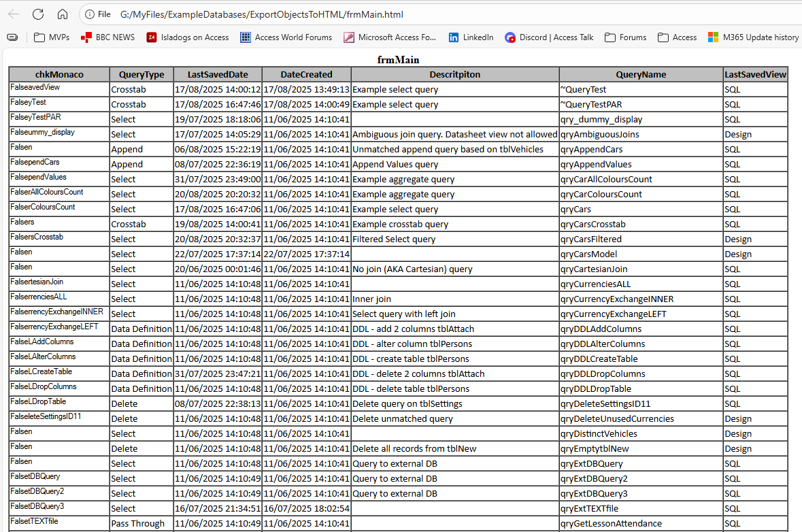Open the Discord Access Talk bookmark
Screen dimensions: 802x532
pos(549,37)
